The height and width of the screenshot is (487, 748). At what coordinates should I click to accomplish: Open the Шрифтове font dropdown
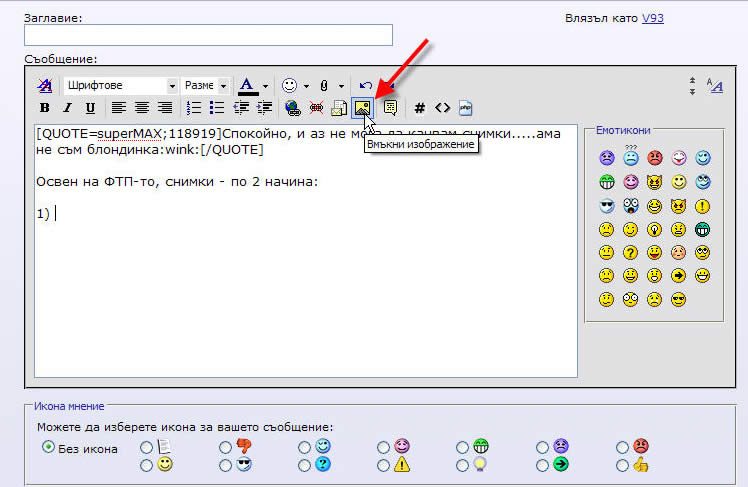point(121,86)
